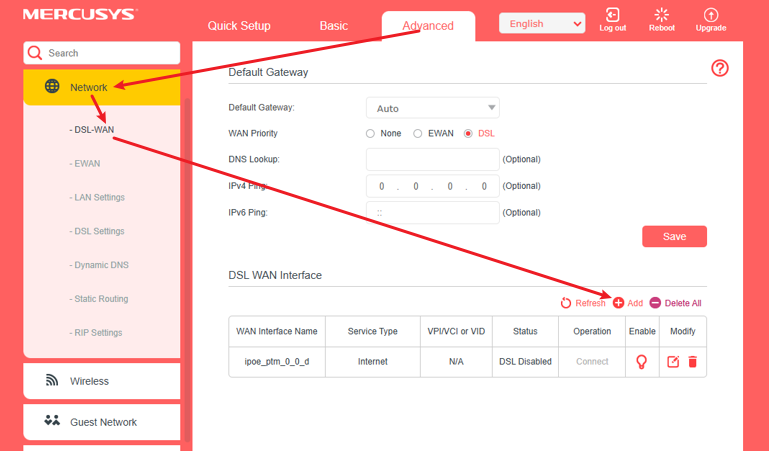Click the Add plus icon
Screen dimensions: 769x451
tap(618, 303)
